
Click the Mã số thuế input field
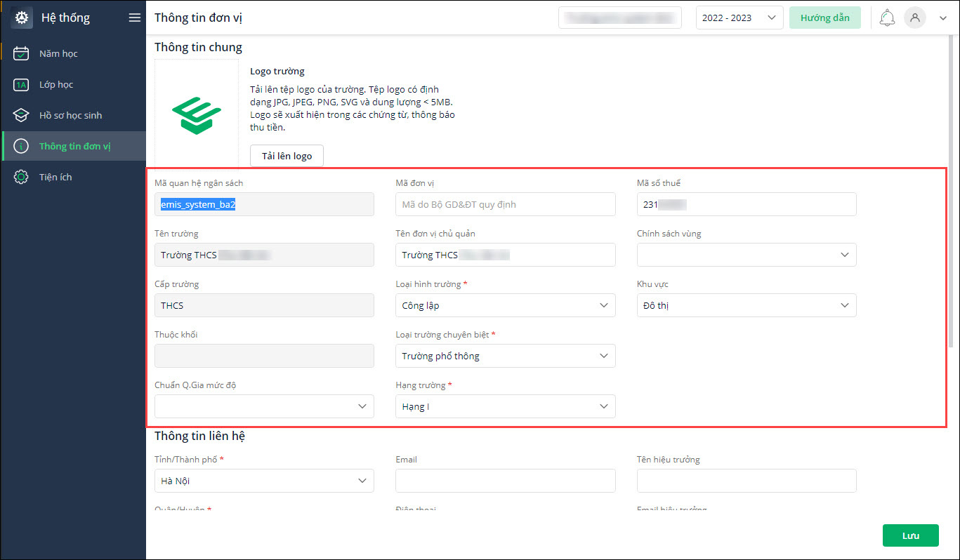747,204
